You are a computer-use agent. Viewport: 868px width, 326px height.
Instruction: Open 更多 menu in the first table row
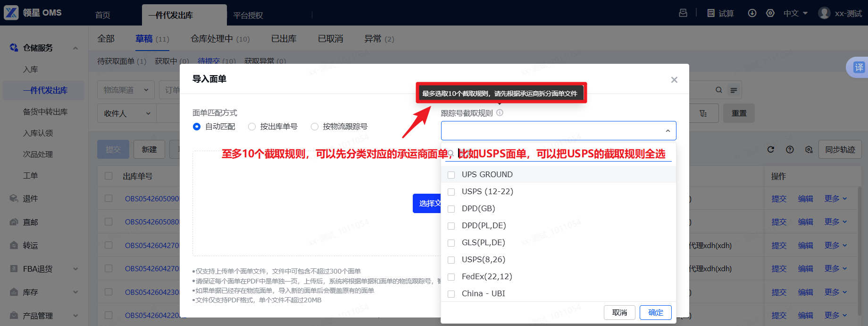(835, 198)
